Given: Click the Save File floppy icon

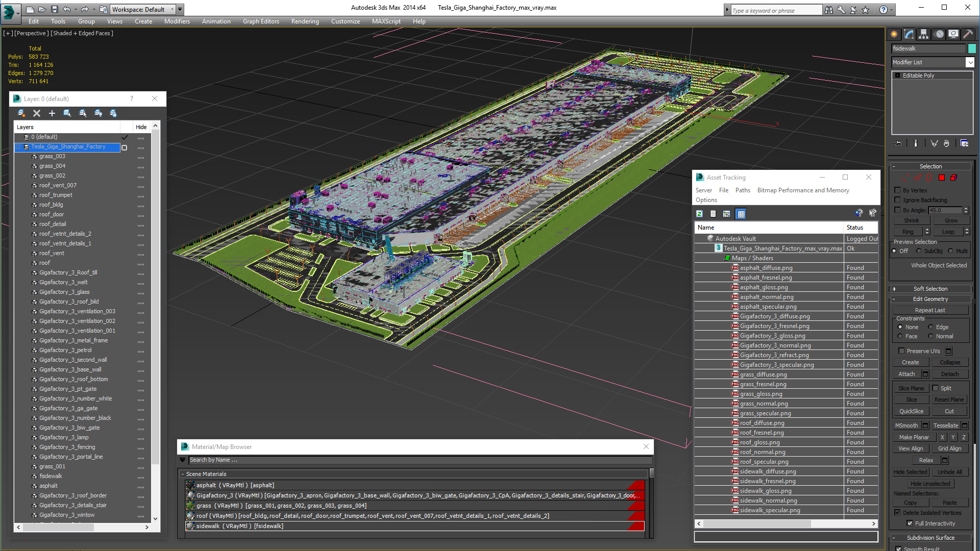Looking at the screenshot, I should 54,9.
